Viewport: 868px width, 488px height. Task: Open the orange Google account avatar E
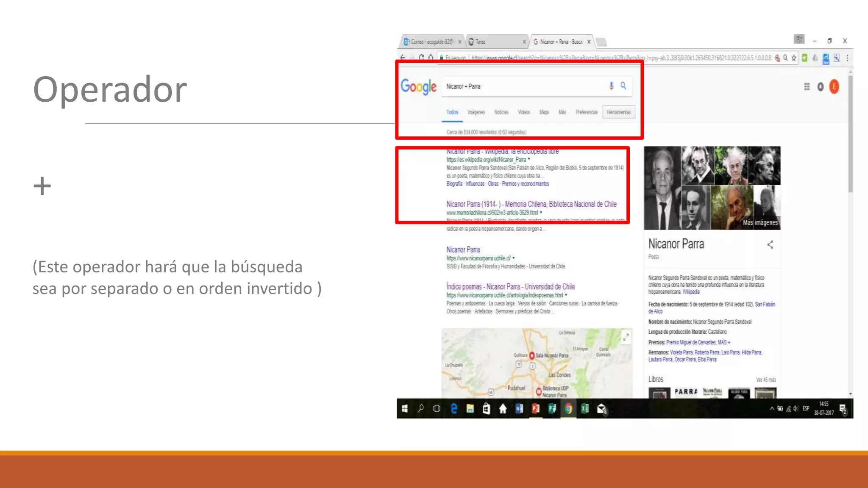[834, 87]
